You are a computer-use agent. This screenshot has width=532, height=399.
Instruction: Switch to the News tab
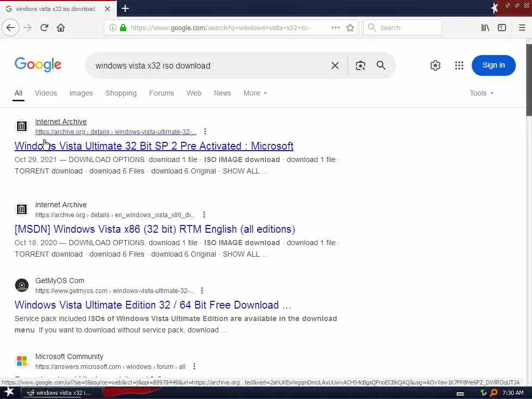(x=222, y=94)
